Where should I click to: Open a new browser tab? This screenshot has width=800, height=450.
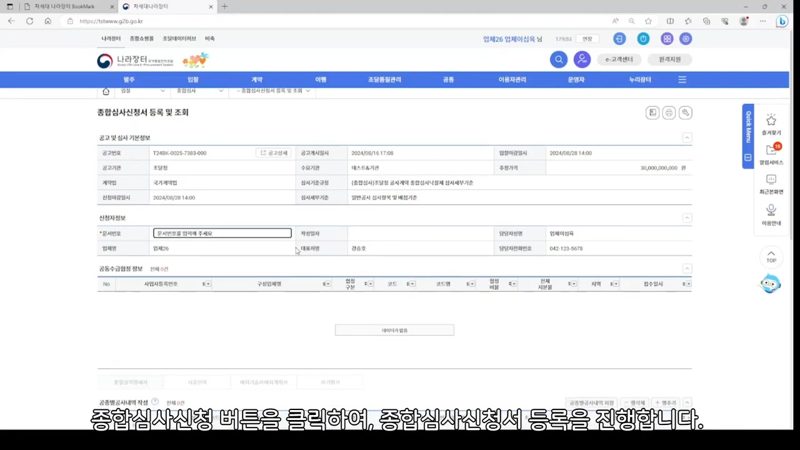pos(224,7)
